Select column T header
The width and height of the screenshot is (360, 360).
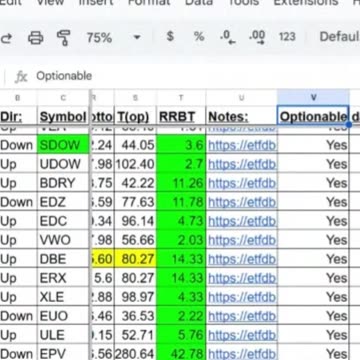click(181, 98)
